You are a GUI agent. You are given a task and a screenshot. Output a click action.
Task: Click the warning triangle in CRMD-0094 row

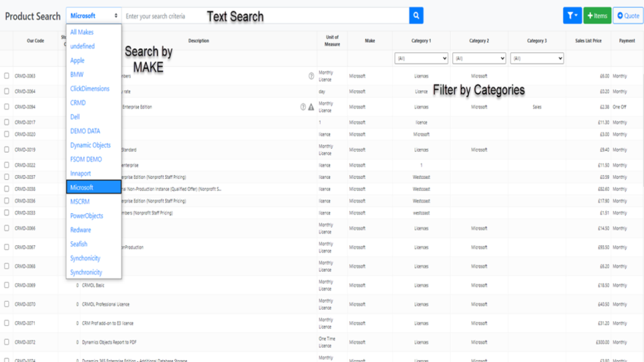tap(311, 107)
